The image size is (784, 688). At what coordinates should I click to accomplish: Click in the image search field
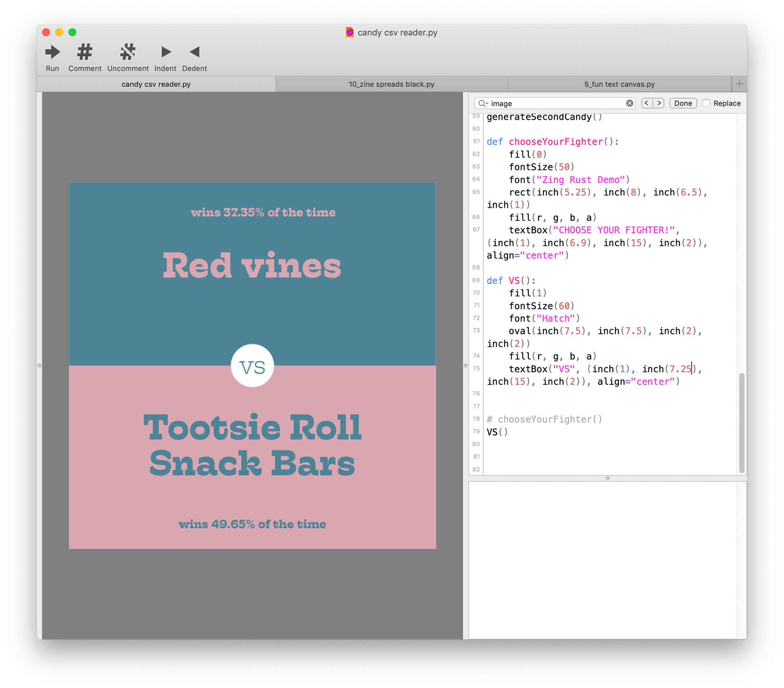555,103
